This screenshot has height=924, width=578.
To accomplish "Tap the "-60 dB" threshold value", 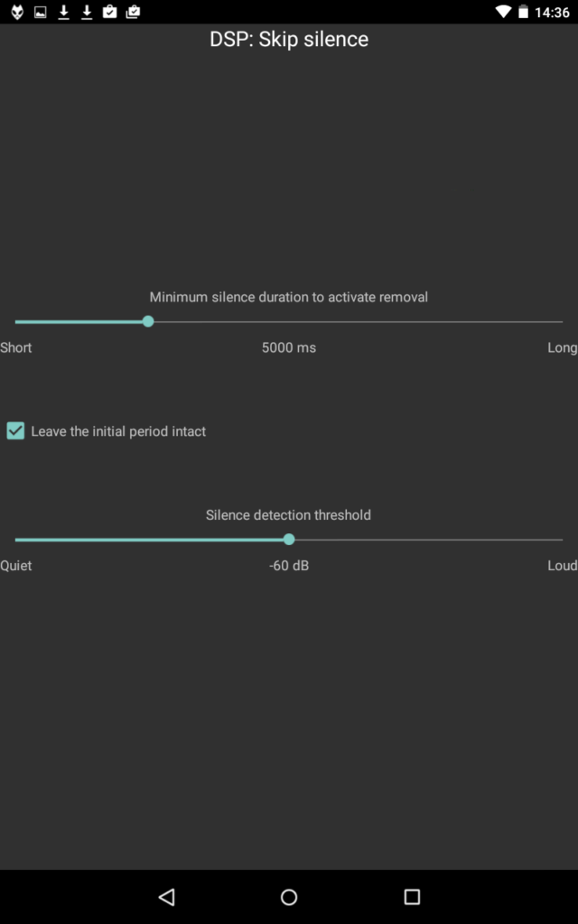I will 289,566.
